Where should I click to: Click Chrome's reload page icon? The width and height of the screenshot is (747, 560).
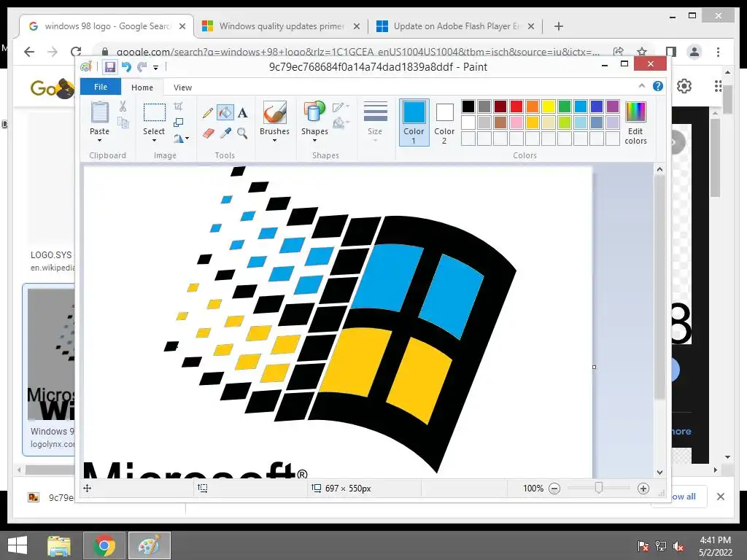(76, 52)
